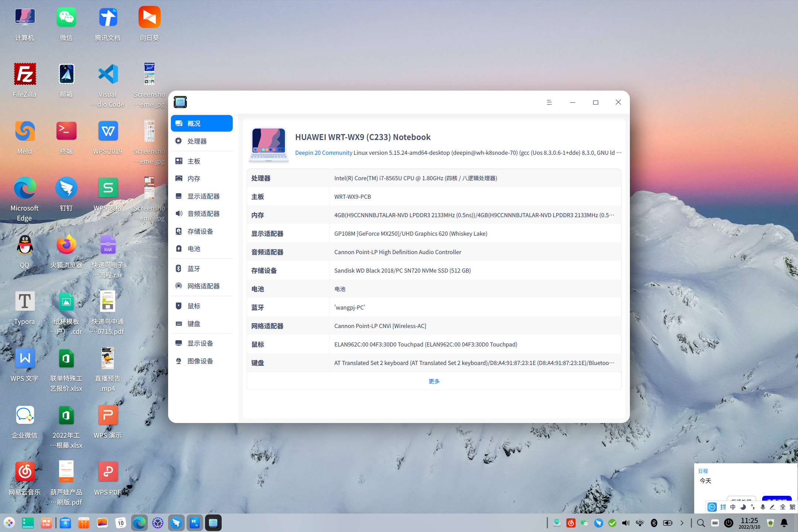Open the 拼 input method menu in tray

(x=723, y=507)
